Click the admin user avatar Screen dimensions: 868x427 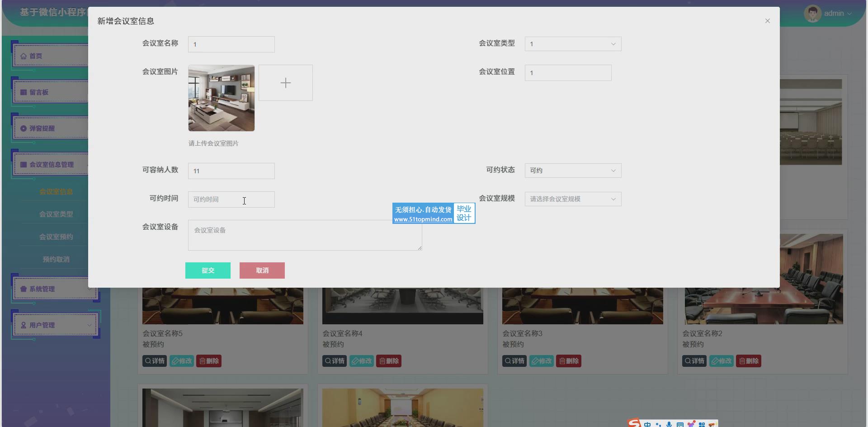(812, 14)
